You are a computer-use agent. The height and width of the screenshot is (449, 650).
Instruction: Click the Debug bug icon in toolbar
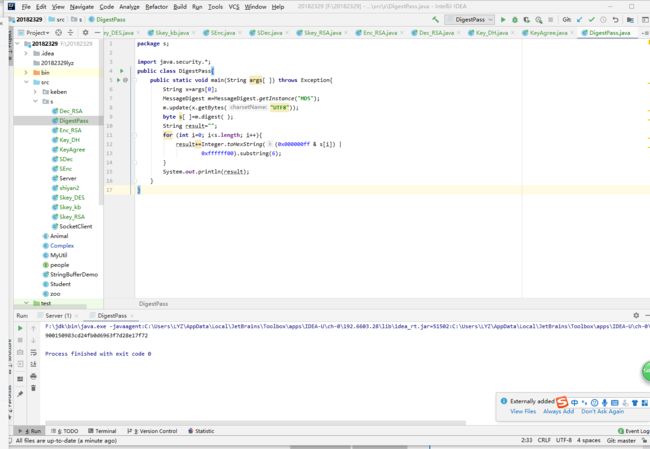[516, 19]
